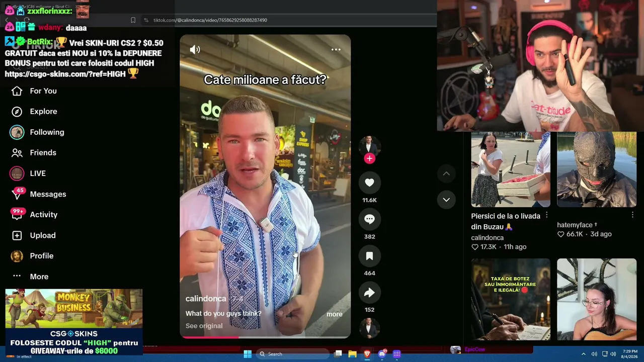Open the video's three-dot options menu

coord(336,49)
